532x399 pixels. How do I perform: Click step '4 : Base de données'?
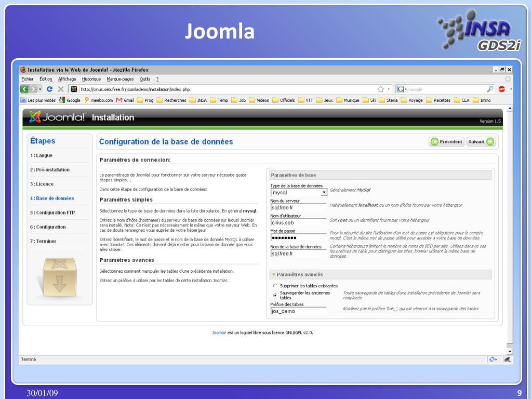[52, 198]
